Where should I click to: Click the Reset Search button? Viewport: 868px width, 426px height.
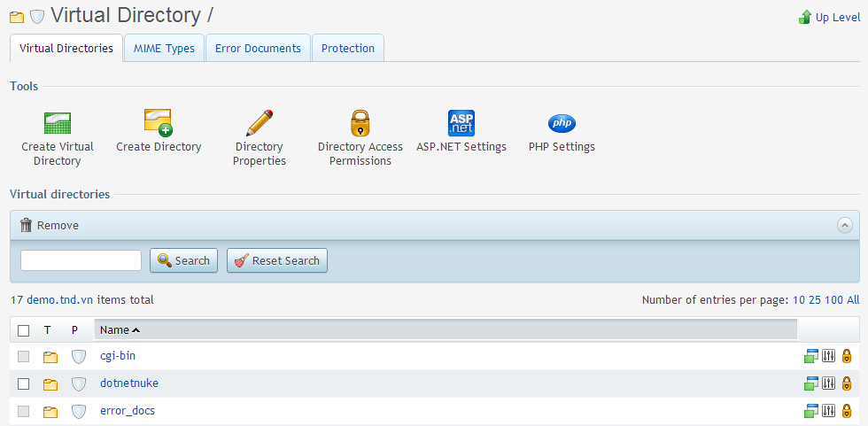pyautogui.click(x=277, y=260)
